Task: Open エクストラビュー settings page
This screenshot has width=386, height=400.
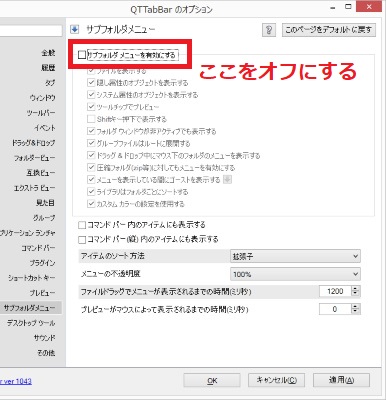Action: point(35,188)
